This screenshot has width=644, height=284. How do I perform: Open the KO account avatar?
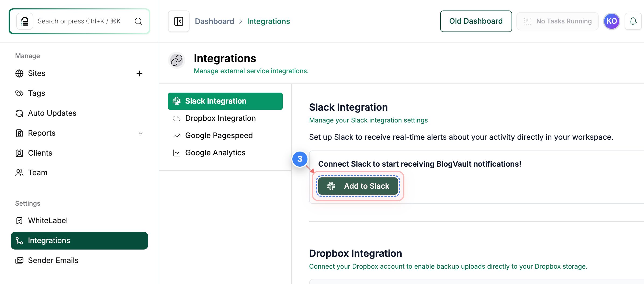611,21
